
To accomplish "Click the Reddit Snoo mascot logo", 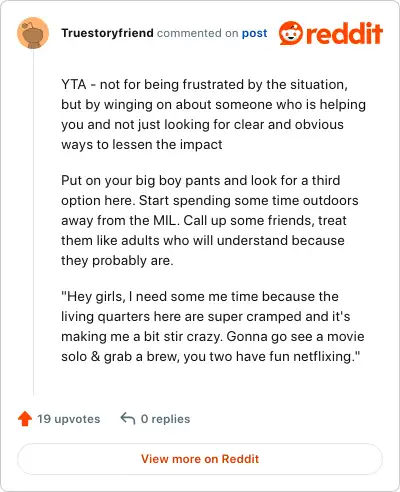I will click(291, 33).
